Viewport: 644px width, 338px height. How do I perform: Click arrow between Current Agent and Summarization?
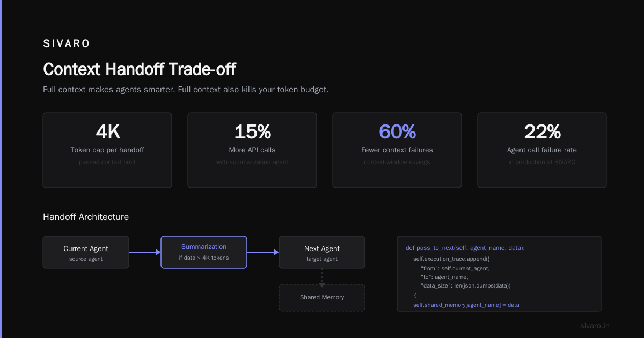pyautogui.click(x=145, y=252)
